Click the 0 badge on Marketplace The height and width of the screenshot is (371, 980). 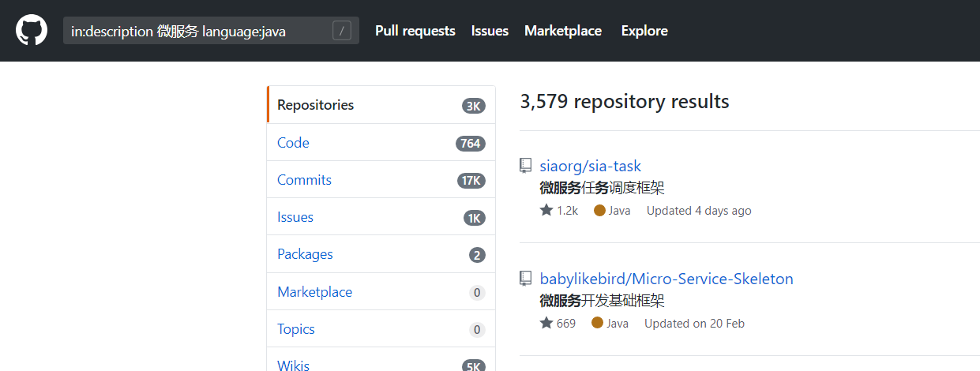[x=477, y=293]
